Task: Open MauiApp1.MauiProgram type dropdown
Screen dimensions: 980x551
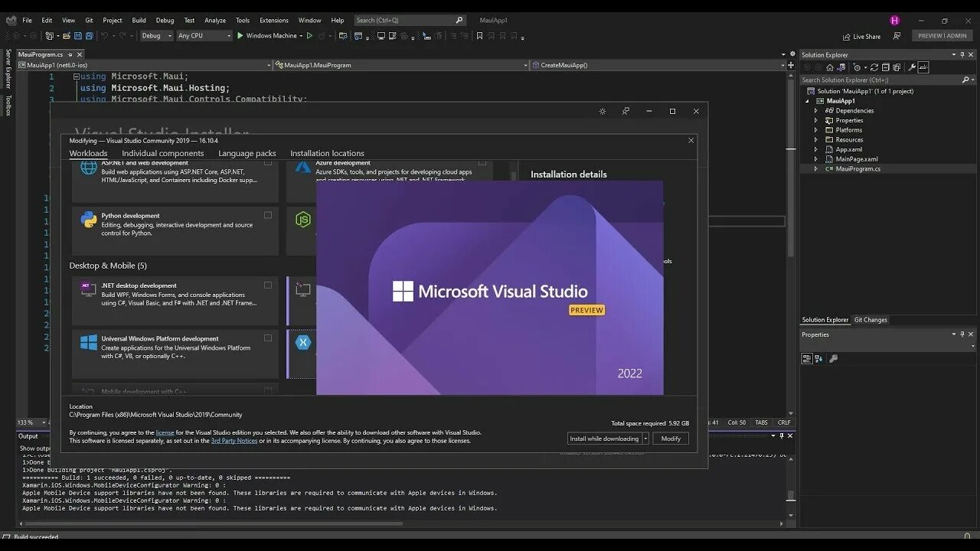Action: 402,65
